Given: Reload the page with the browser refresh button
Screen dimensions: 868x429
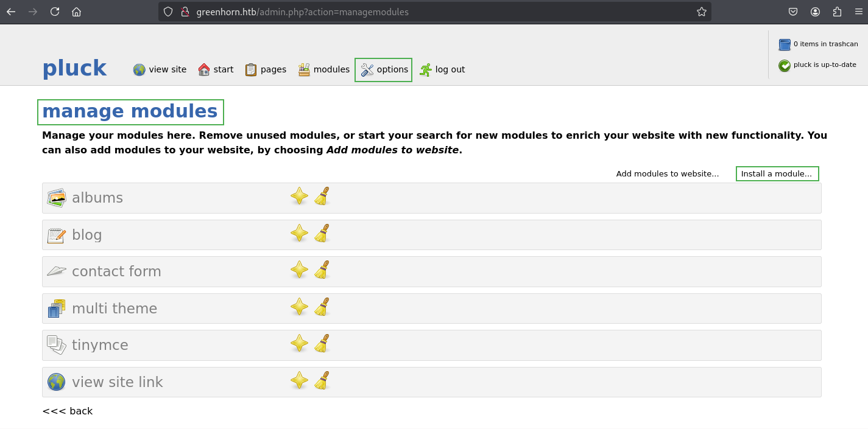Looking at the screenshot, I should pyautogui.click(x=55, y=12).
